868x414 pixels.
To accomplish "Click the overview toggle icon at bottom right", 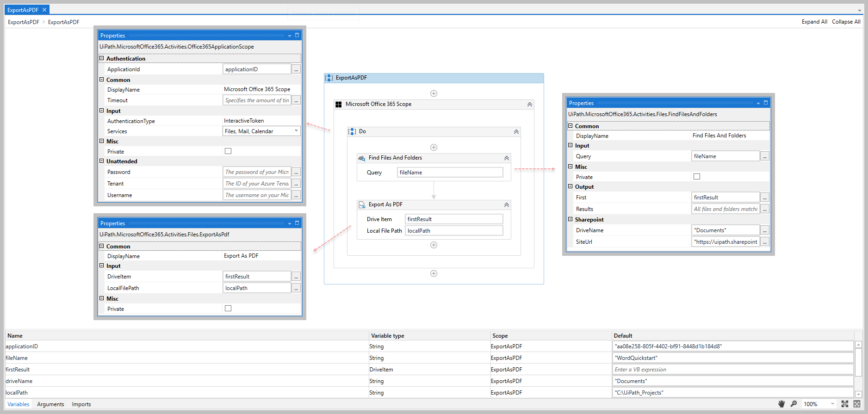I will pyautogui.click(x=857, y=404).
